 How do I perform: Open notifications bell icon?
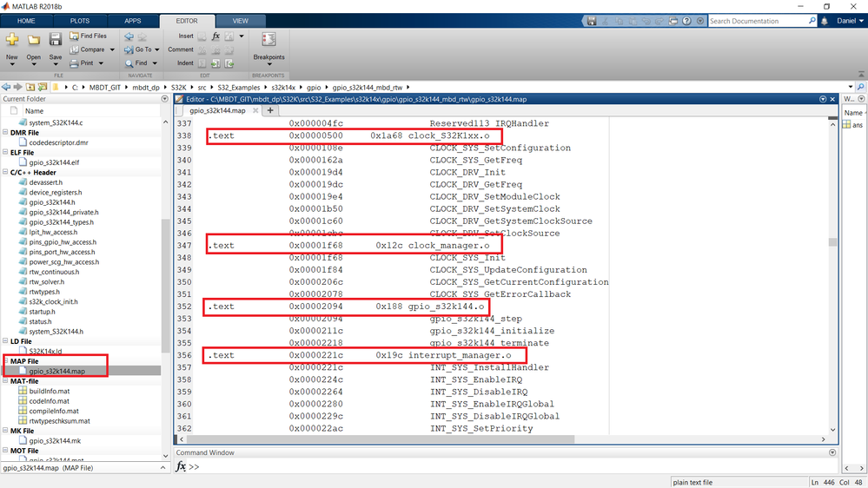pyautogui.click(x=825, y=21)
